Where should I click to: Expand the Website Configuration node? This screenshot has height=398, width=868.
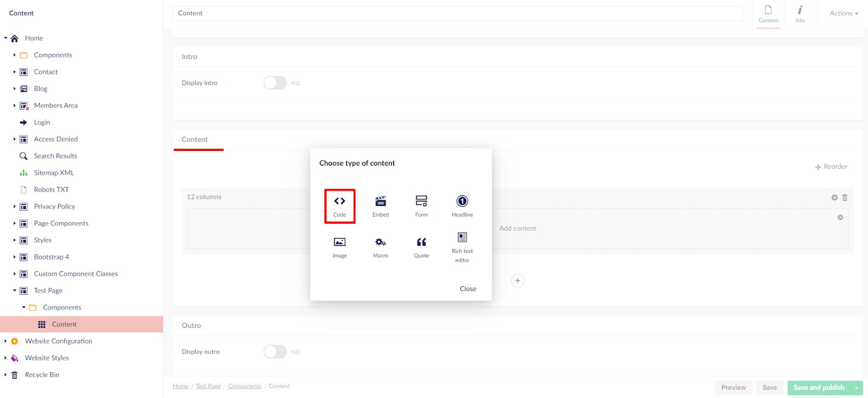coord(5,341)
